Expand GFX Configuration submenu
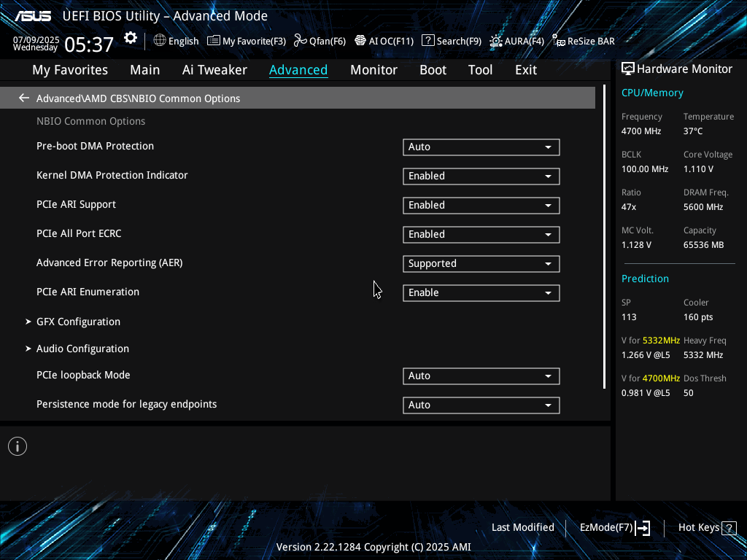747x560 pixels. point(78,322)
